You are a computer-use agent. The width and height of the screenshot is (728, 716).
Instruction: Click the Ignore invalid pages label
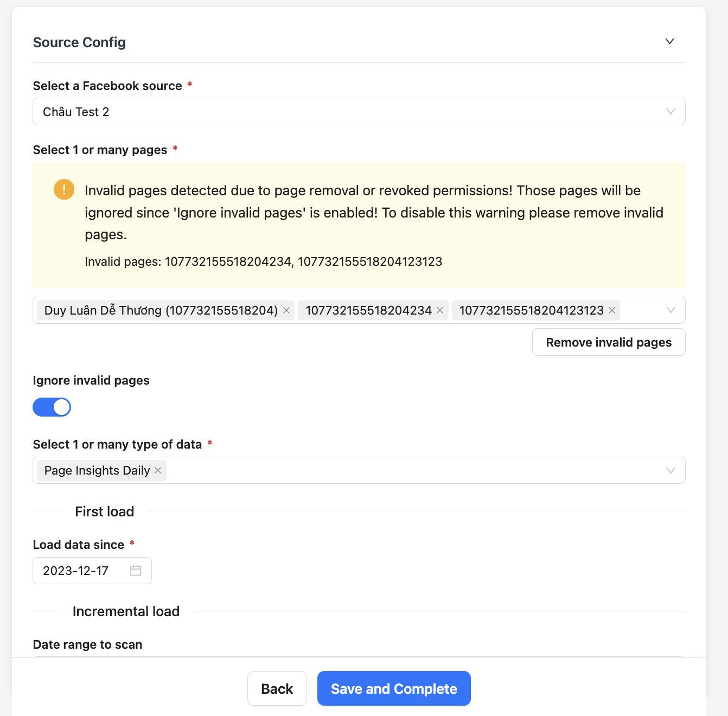(x=91, y=380)
